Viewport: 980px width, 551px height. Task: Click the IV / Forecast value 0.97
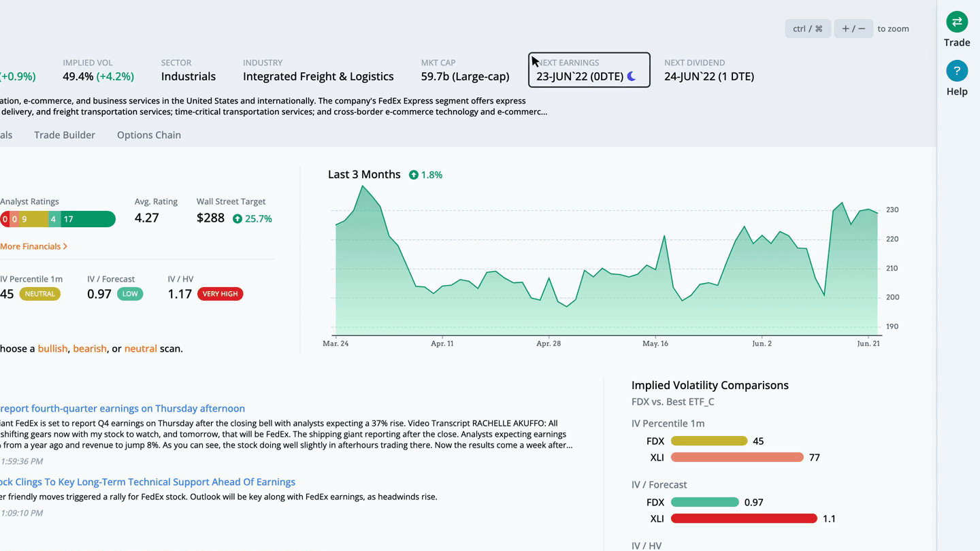click(x=99, y=294)
